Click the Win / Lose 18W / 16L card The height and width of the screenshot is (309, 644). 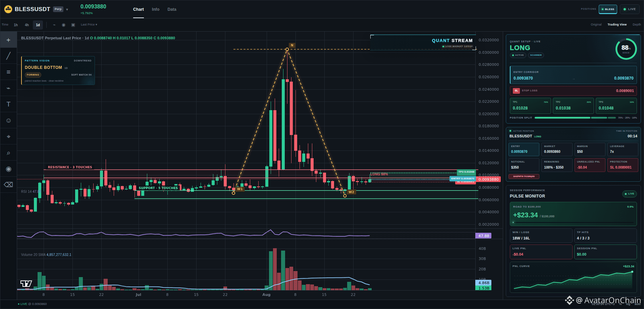[x=541, y=235]
